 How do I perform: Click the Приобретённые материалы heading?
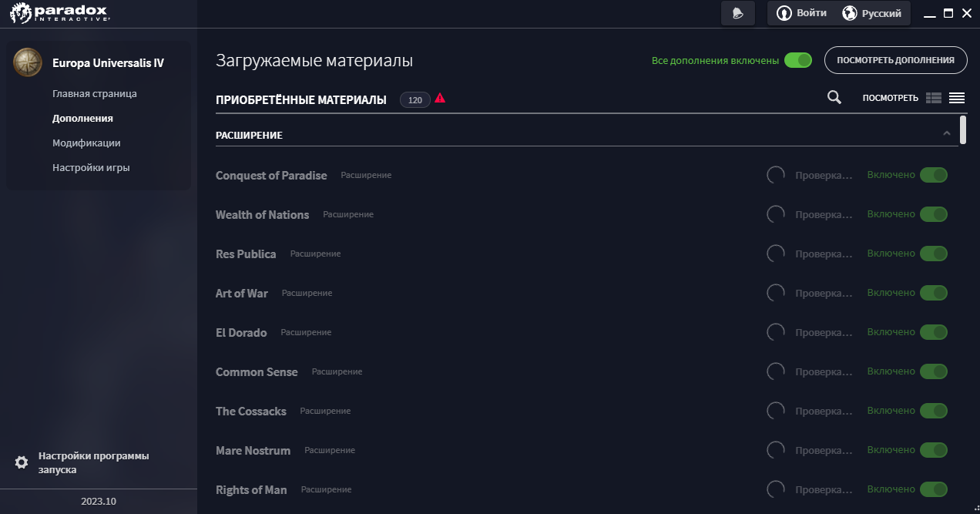pos(301,99)
